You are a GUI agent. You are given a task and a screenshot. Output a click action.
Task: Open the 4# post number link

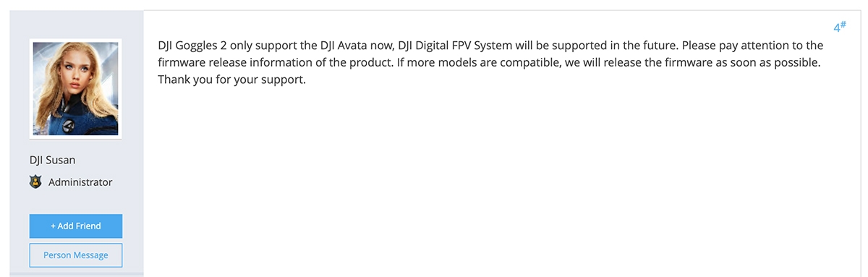tap(839, 27)
